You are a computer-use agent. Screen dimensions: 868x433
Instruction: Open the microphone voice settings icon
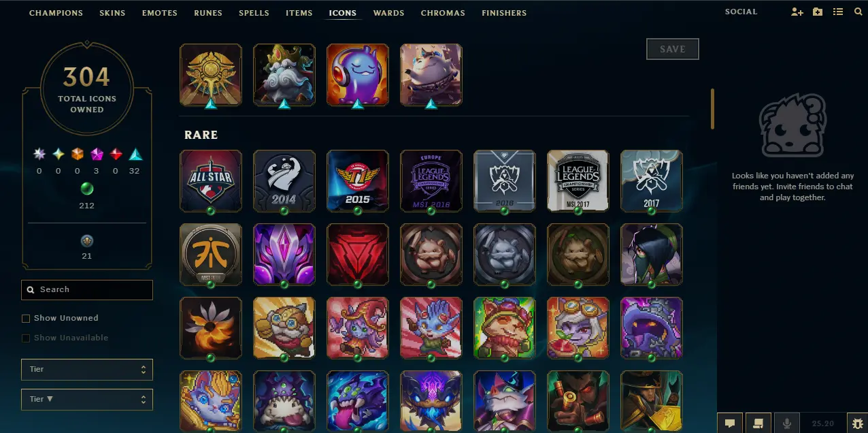click(x=787, y=423)
